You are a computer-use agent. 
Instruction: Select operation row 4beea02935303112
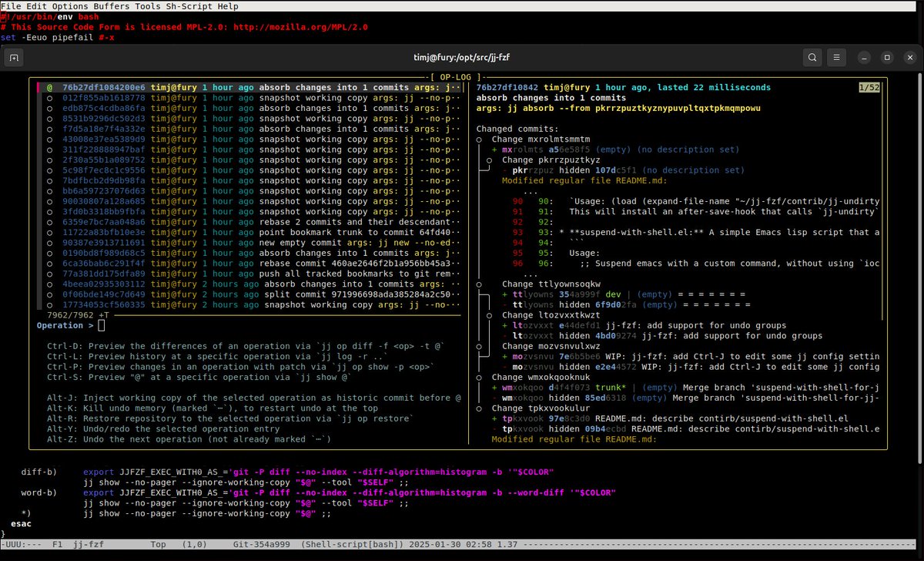point(249,284)
